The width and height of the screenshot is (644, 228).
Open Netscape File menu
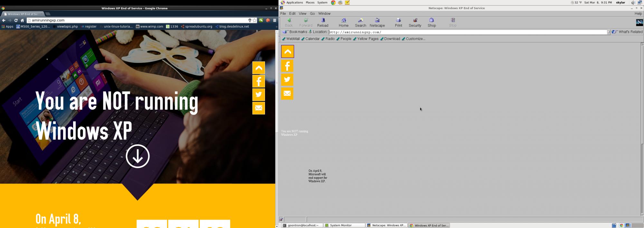283,14
